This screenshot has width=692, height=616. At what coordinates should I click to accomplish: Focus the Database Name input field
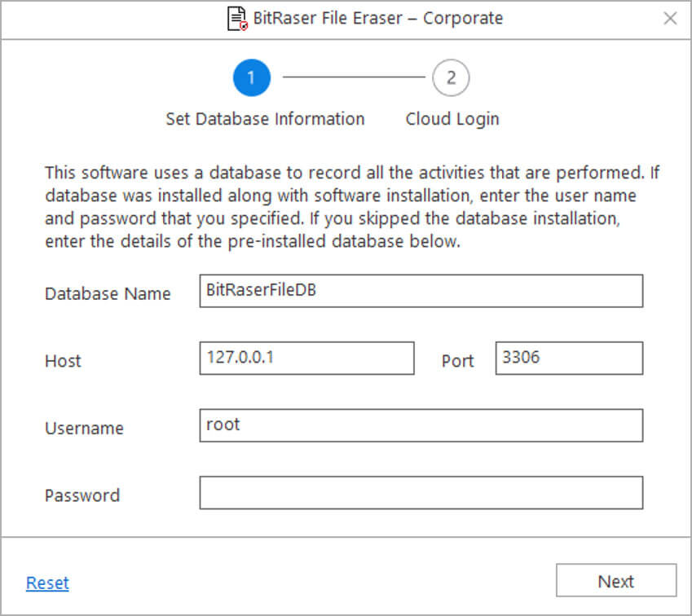pos(421,291)
